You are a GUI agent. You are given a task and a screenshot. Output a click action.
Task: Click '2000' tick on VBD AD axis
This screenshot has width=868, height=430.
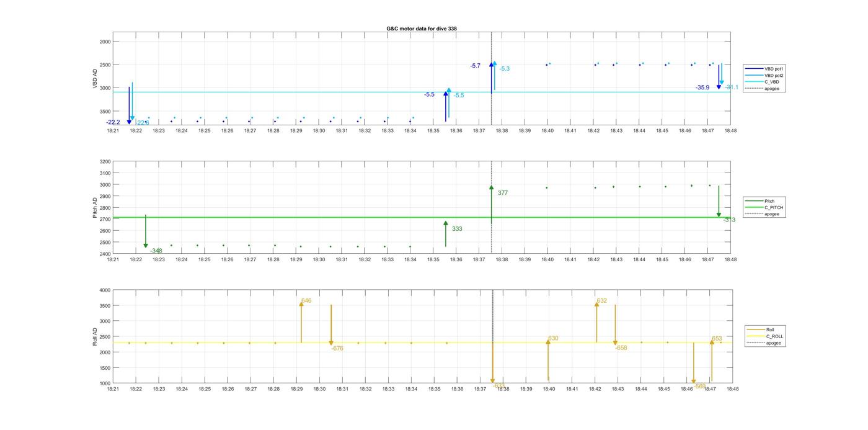click(105, 42)
